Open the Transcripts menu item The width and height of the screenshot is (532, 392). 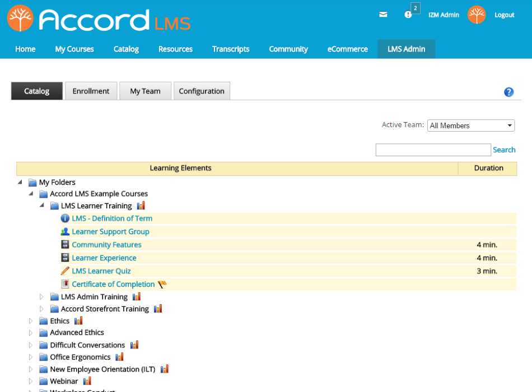pos(231,49)
